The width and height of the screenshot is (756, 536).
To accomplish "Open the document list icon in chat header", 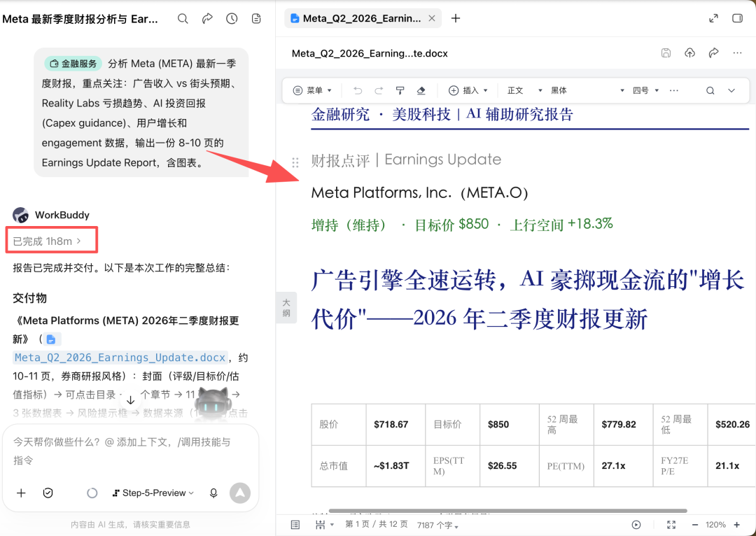I will click(x=256, y=19).
